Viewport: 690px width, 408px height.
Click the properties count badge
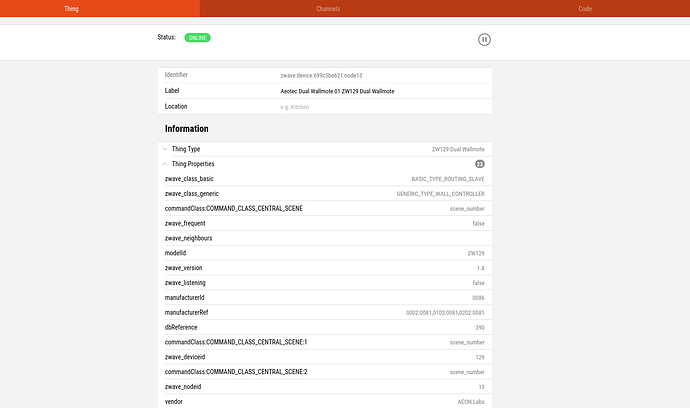point(480,164)
